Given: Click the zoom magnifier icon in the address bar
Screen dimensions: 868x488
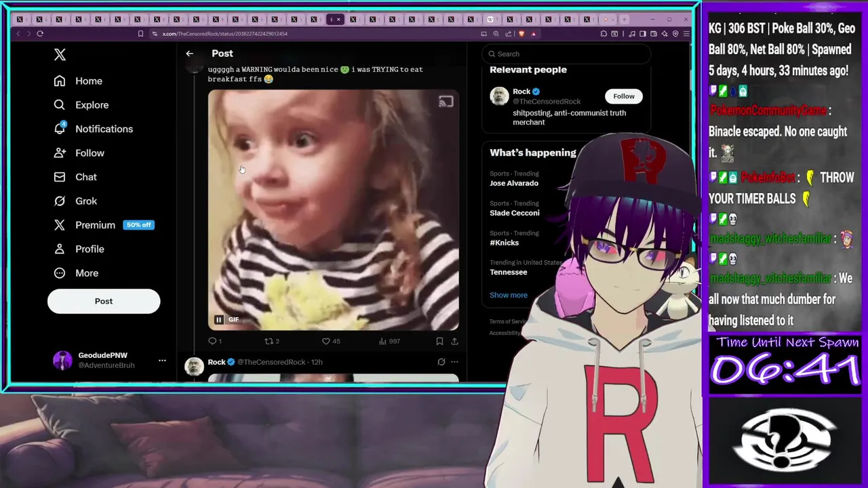Looking at the screenshot, I should (x=496, y=34).
